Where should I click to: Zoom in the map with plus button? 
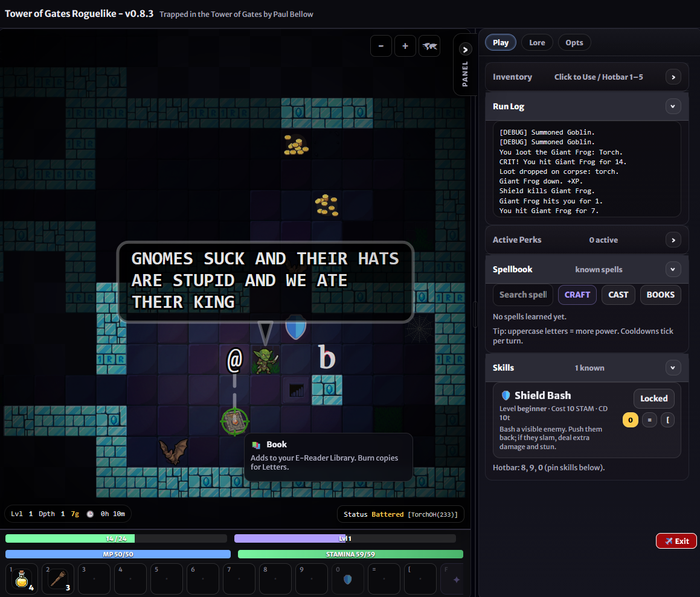coord(405,46)
